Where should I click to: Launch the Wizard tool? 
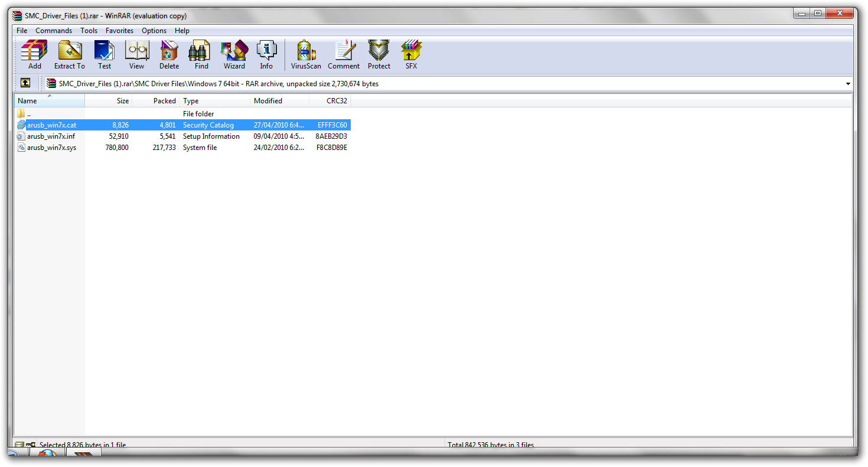(x=234, y=55)
